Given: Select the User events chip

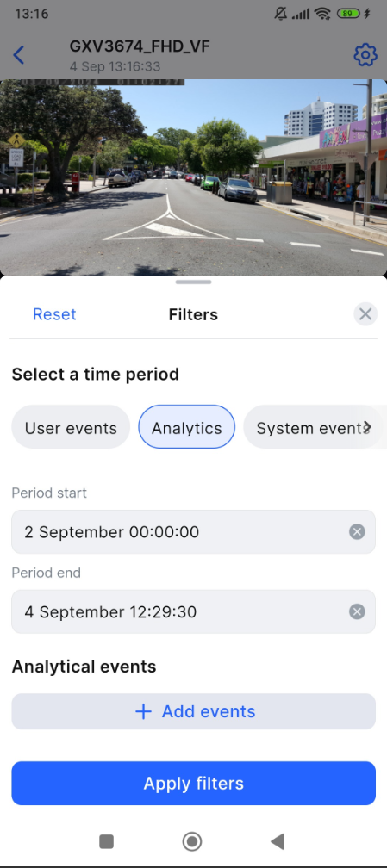Looking at the screenshot, I should tap(71, 427).
